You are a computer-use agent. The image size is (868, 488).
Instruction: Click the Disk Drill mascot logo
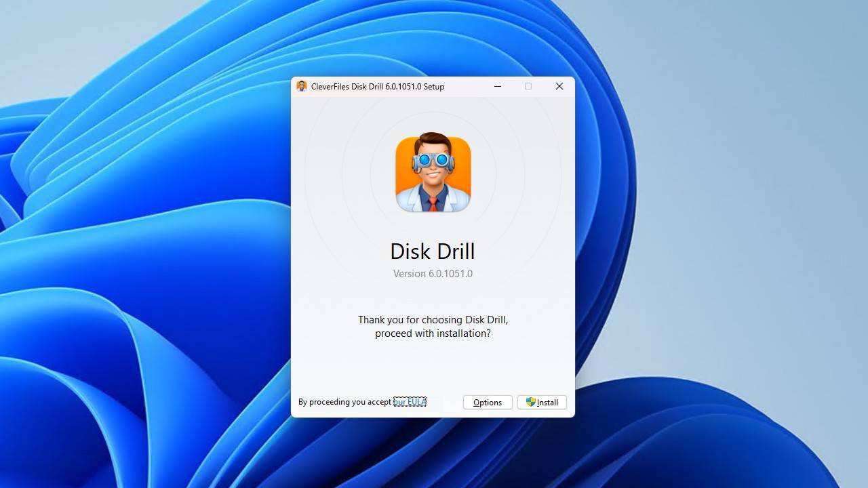pyautogui.click(x=433, y=173)
